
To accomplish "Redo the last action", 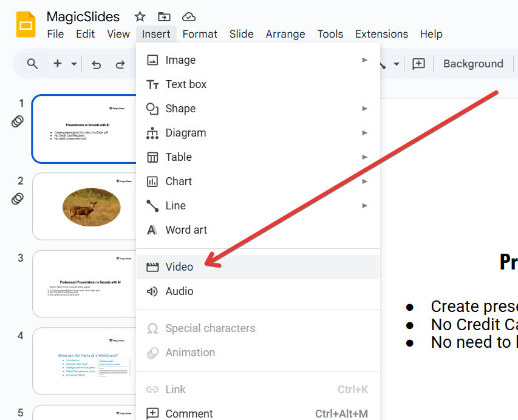I will [121, 64].
